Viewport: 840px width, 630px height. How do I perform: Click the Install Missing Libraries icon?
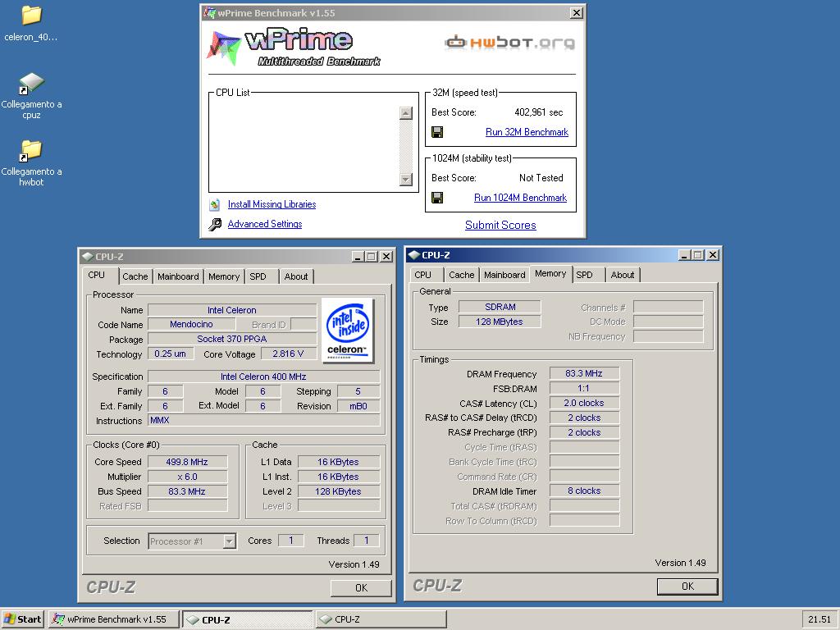(x=215, y=204)
